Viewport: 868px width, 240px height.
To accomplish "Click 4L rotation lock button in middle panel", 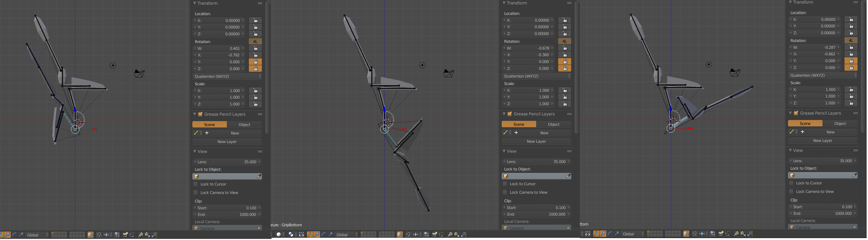I will [565, 41].
